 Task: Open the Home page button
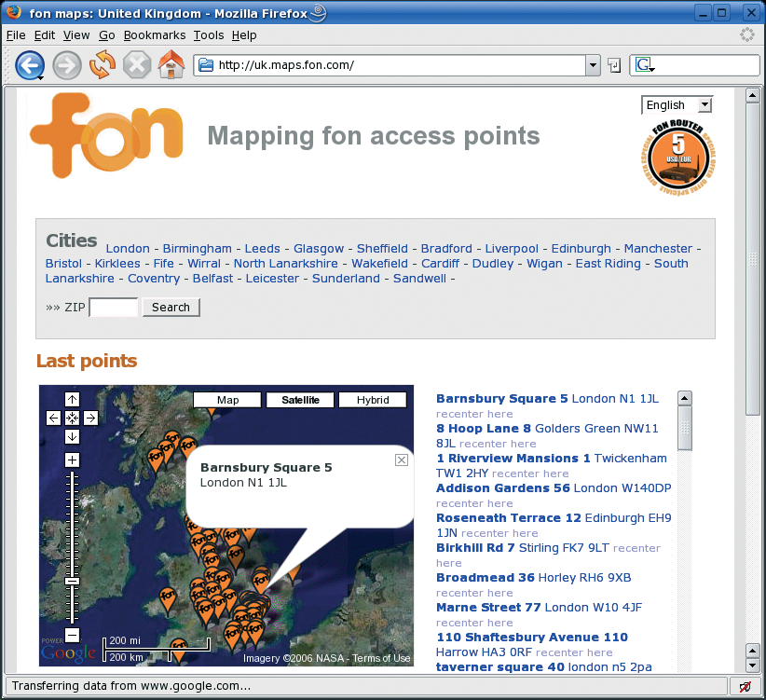tap(171, 65)
